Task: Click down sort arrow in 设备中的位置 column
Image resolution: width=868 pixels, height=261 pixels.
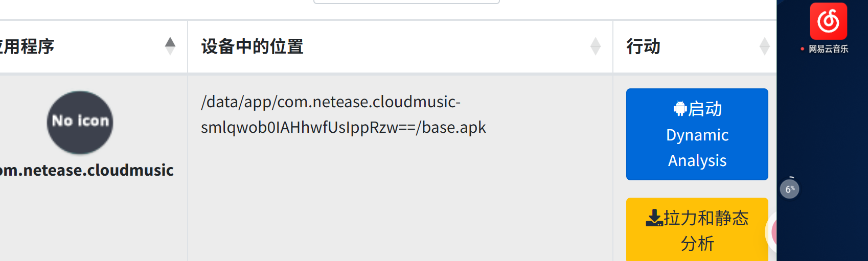Action: pyautogui.click(x=596, y=51)
